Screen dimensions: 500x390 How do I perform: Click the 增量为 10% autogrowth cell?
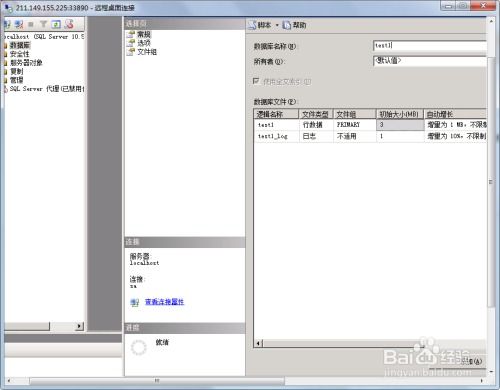pyautogui.click(x=455, y=136)
